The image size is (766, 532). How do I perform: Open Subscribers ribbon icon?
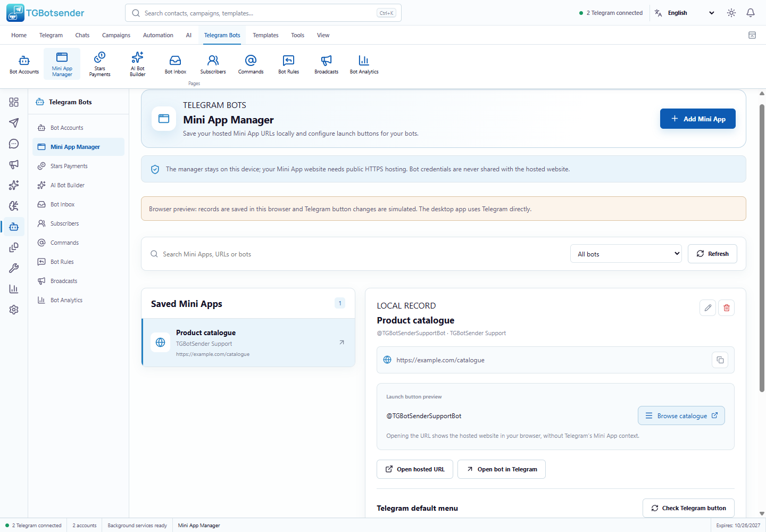pos(213,64)
